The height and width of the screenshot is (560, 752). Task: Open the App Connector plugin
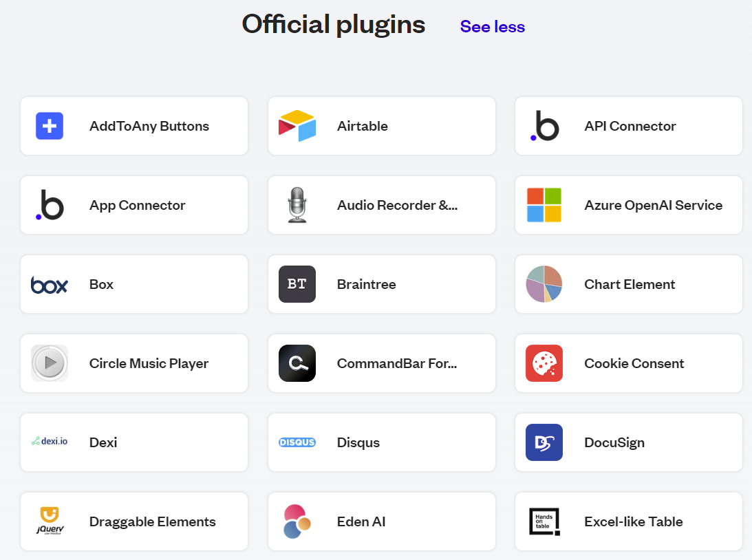134,205
